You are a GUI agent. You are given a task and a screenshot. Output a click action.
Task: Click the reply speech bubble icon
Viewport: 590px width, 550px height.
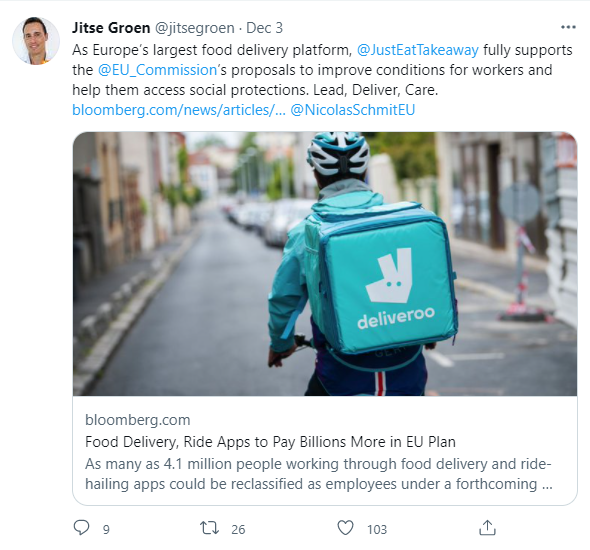tap(81, 527)
